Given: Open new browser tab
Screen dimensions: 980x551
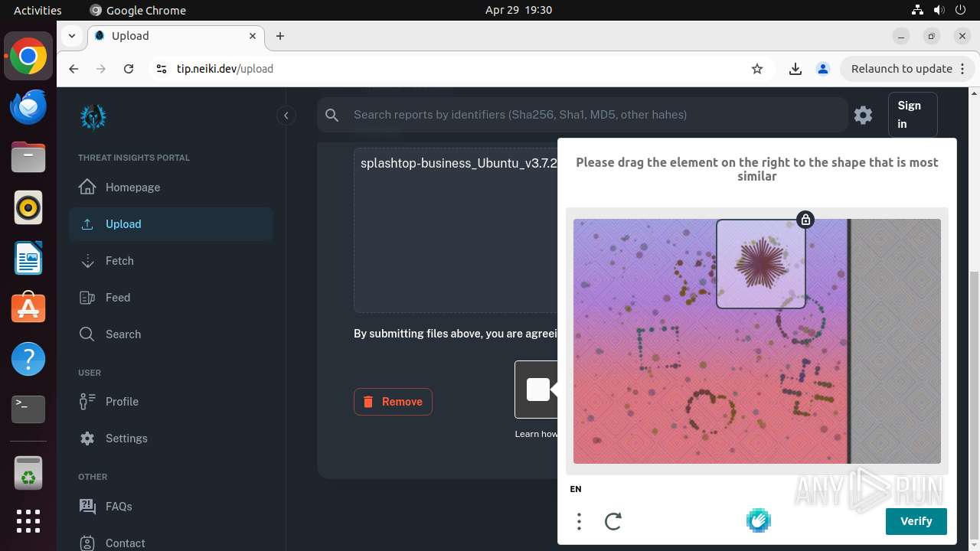Looking at the screenshot, I should pyautogui.click(x=280, y=36).
